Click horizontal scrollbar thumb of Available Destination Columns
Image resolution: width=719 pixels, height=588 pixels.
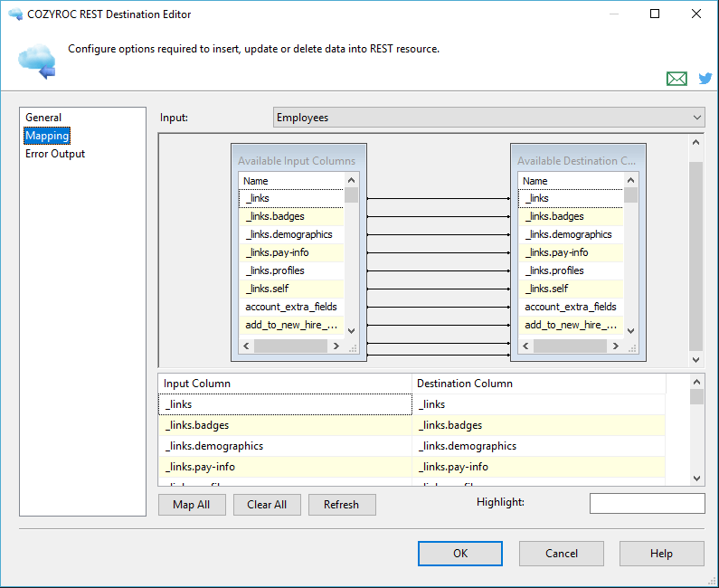[x=570, y=346]
